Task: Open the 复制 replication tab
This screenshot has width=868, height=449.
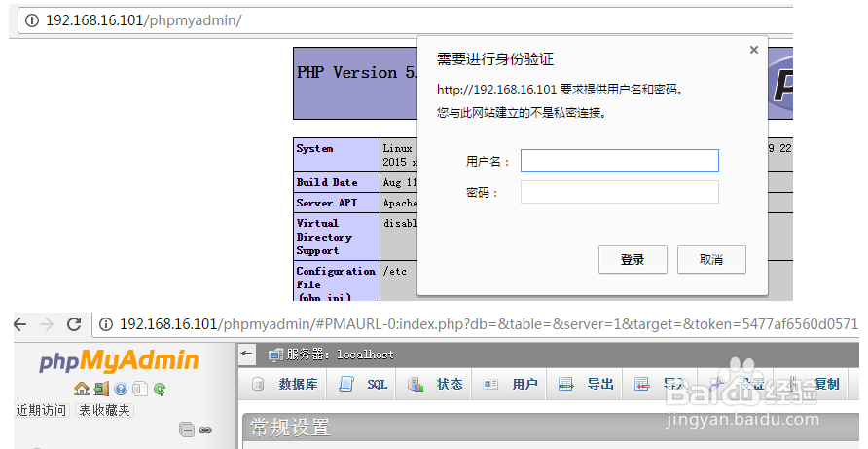Action: click(827, 384)
